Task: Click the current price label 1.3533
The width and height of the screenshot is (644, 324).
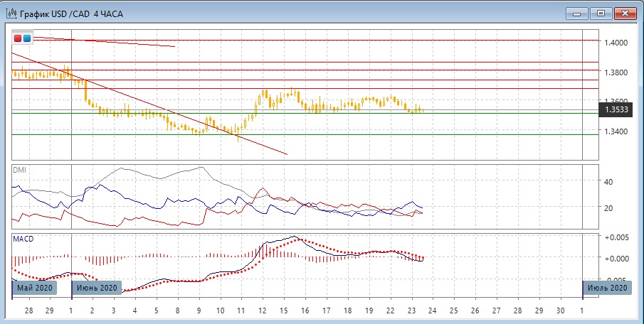Action: (x=616, y=110)
